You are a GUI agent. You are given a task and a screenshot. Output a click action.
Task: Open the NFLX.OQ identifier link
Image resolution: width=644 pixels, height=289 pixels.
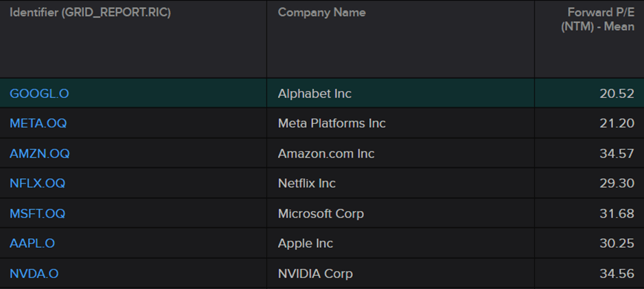pyautogui.click(x=37, y=184)
